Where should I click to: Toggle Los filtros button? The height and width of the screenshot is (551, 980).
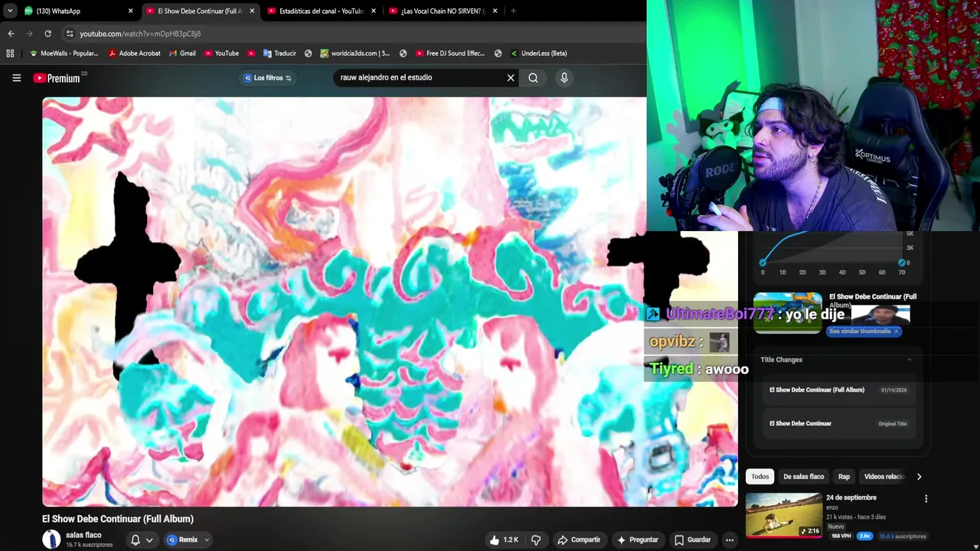[267, 77]
